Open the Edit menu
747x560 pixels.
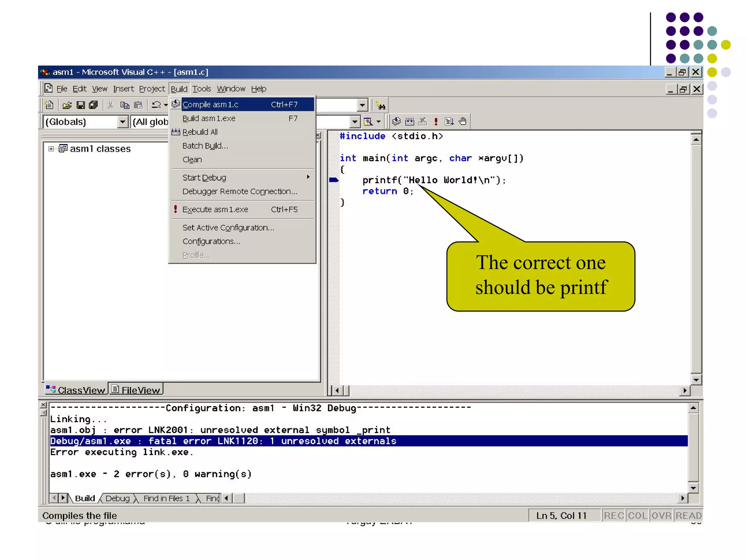(80, 89)
